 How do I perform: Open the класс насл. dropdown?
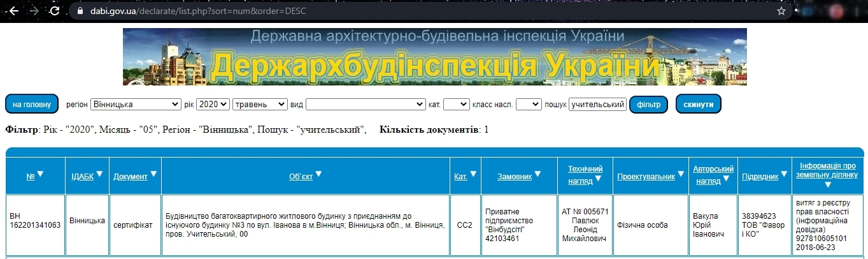coord(529,104)
